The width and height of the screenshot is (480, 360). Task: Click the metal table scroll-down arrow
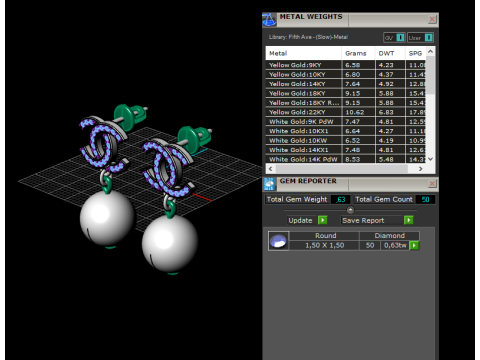pyautogui.click(x=430, y=159)
